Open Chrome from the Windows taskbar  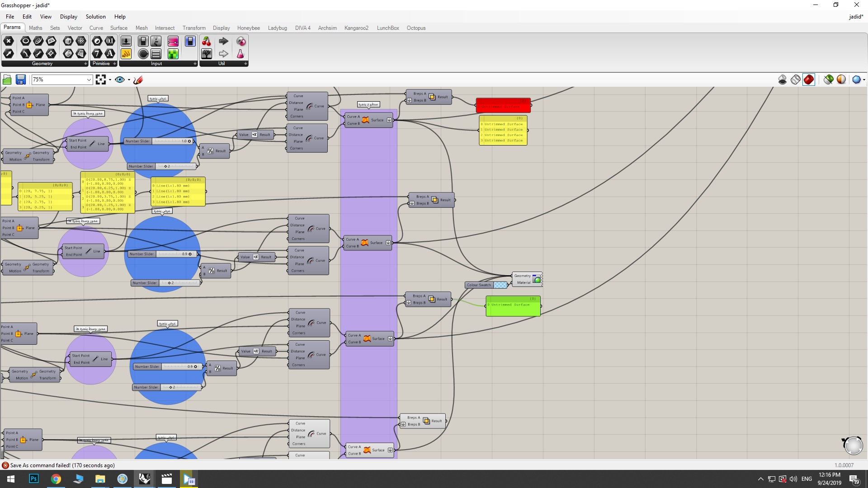click(56, 479)
